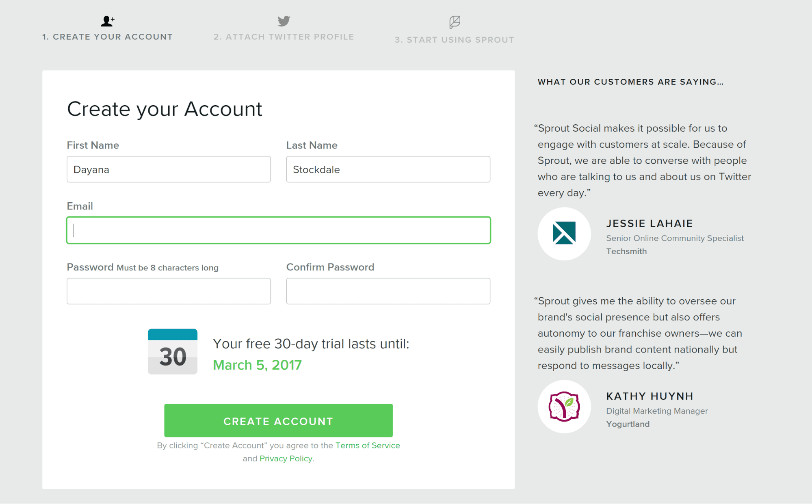
Task: Go to Attach Twitter Profile step
Action: [284, 37]
